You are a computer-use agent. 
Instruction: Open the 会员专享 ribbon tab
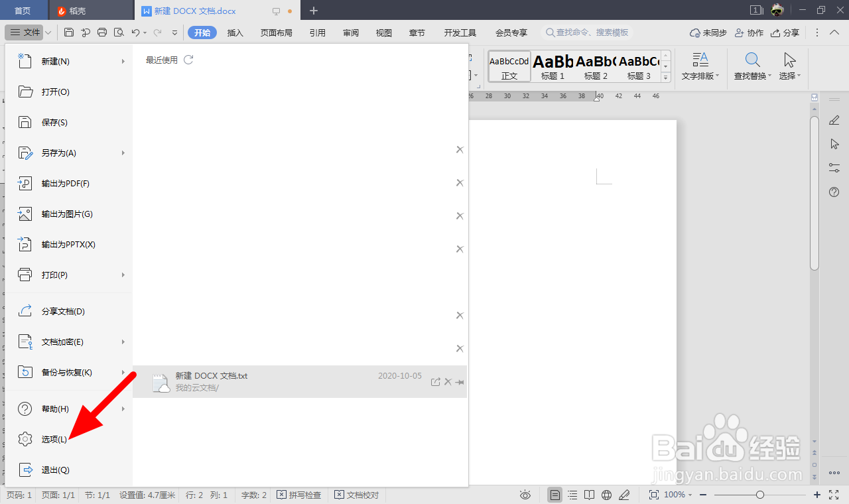pyautogui.click(x=511, y=32)
